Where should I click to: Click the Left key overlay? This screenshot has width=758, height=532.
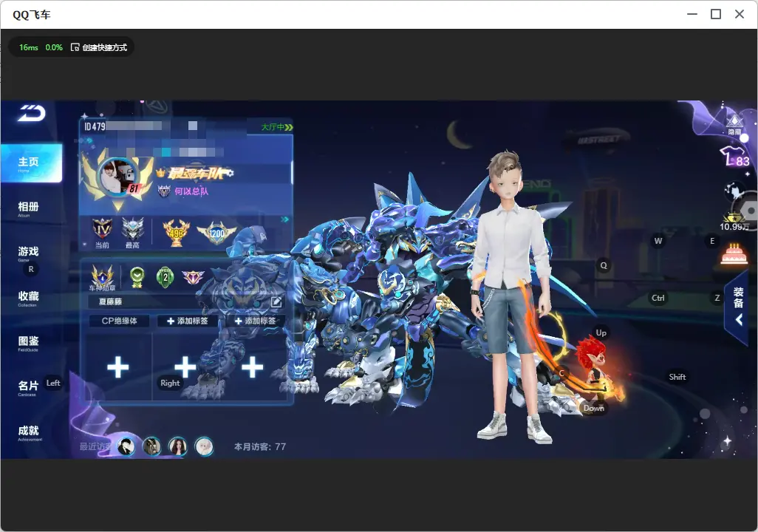coord(53,383)
